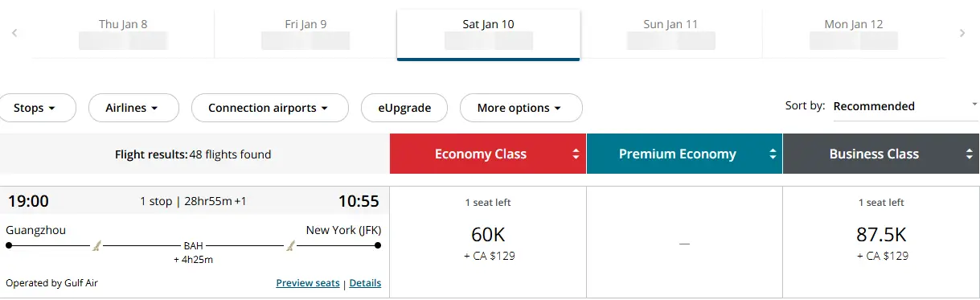
Task: Choose the Sun Jan 11 date tab
Action: coord(670,33)
